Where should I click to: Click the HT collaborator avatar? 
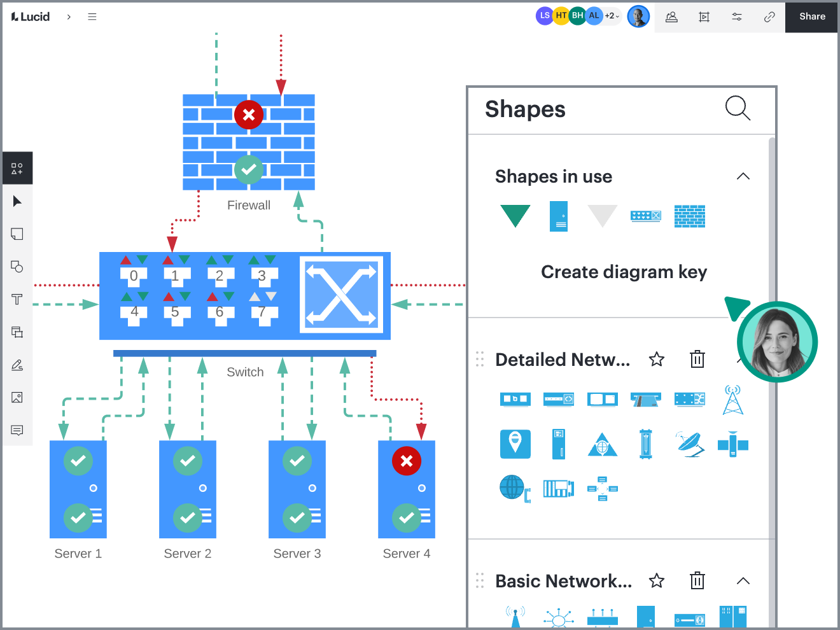(561, 16)
